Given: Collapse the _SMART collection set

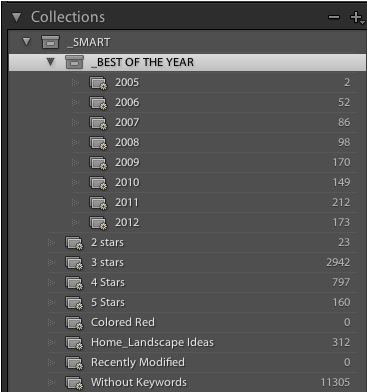Looking at the screenshot, I should [27, 42].
